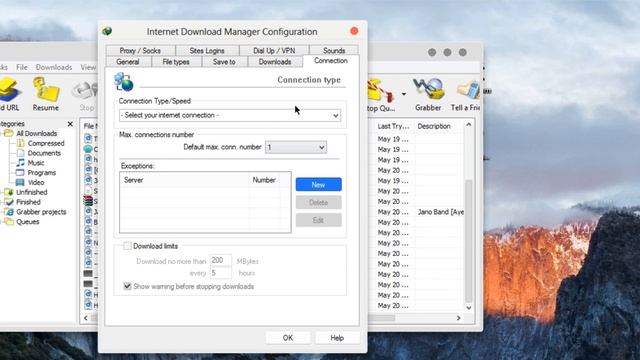Screen dimensions: 640x360
Task: Switch to the Sites Logins tab
Action: click(x=207, y=51)
